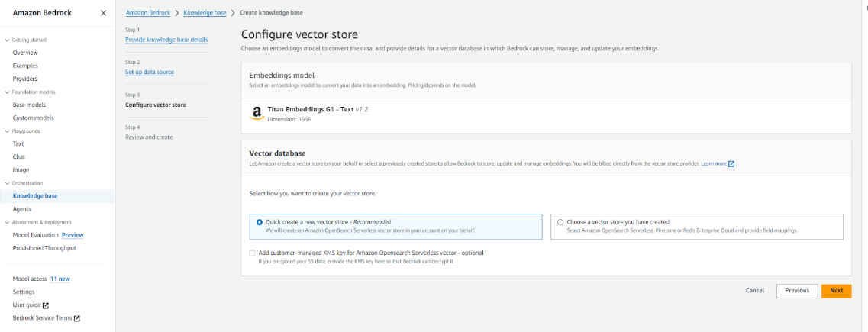Cancel knowledge base creation
Screen dimensions: 868x332
pyautogui.click(x=754, y=291)
